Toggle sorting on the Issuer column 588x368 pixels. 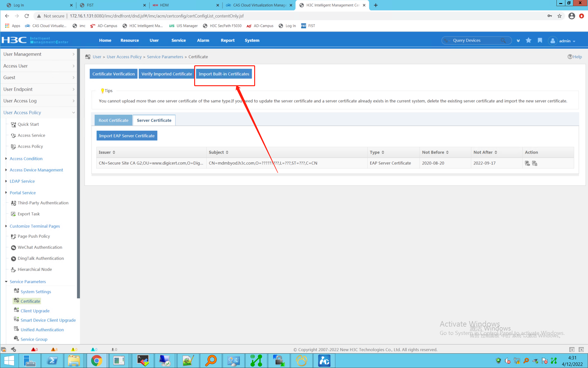pyautogui.click(x=114, y=152)
